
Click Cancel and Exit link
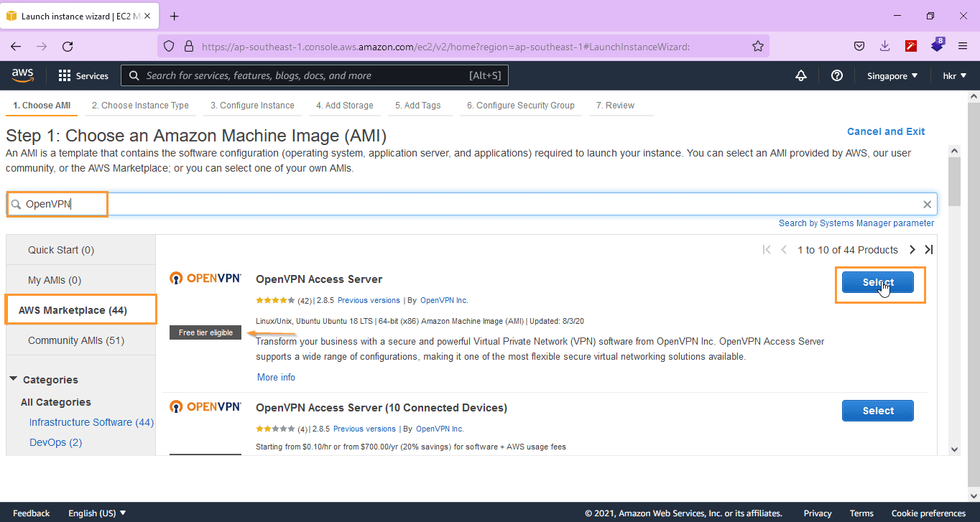886,131
